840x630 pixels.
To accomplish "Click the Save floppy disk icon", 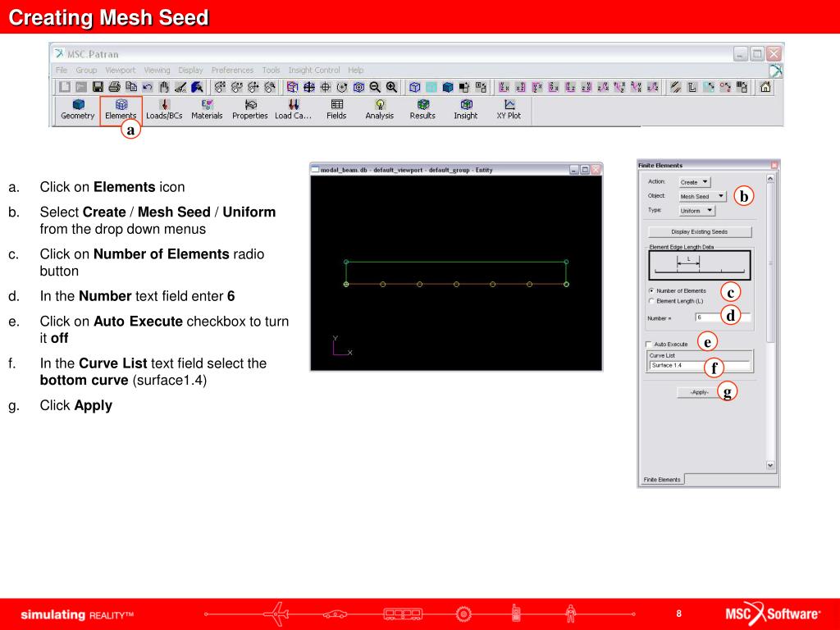I will (98, 87).
